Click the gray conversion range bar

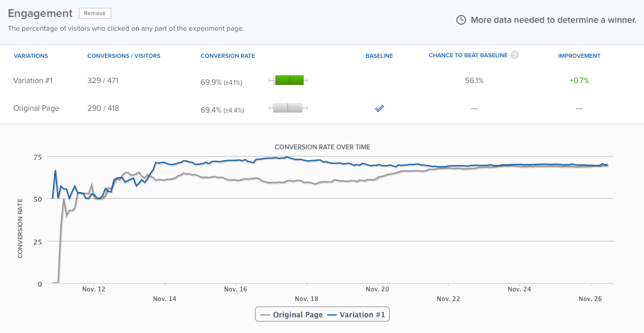pyautogui.click(x=288, y=108)
